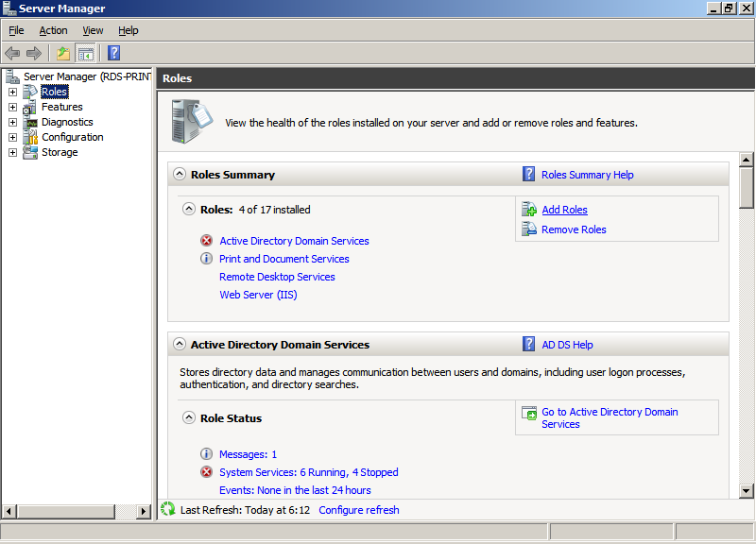Click the Go to Active Directory Domain Services icon
This screenshot has width=756, height=544.
529,414
